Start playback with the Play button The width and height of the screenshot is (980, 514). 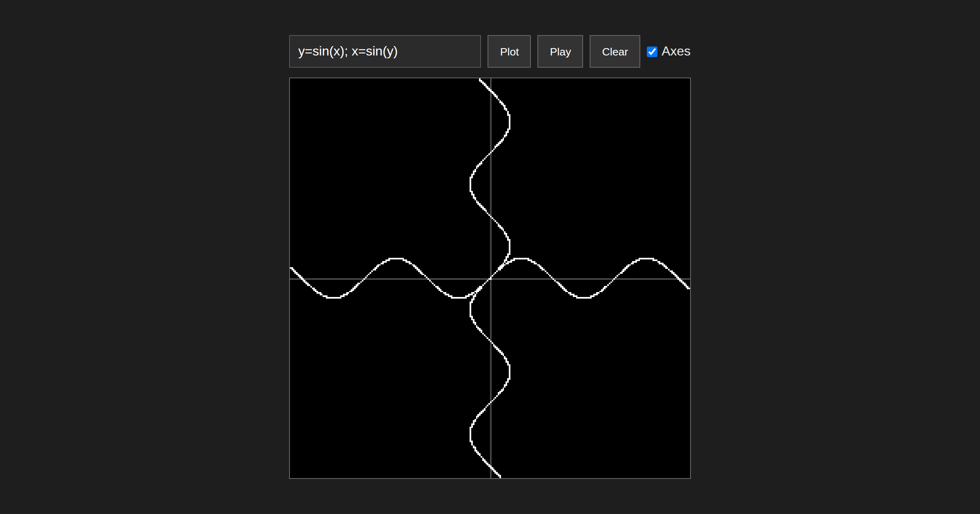(560, 51)
